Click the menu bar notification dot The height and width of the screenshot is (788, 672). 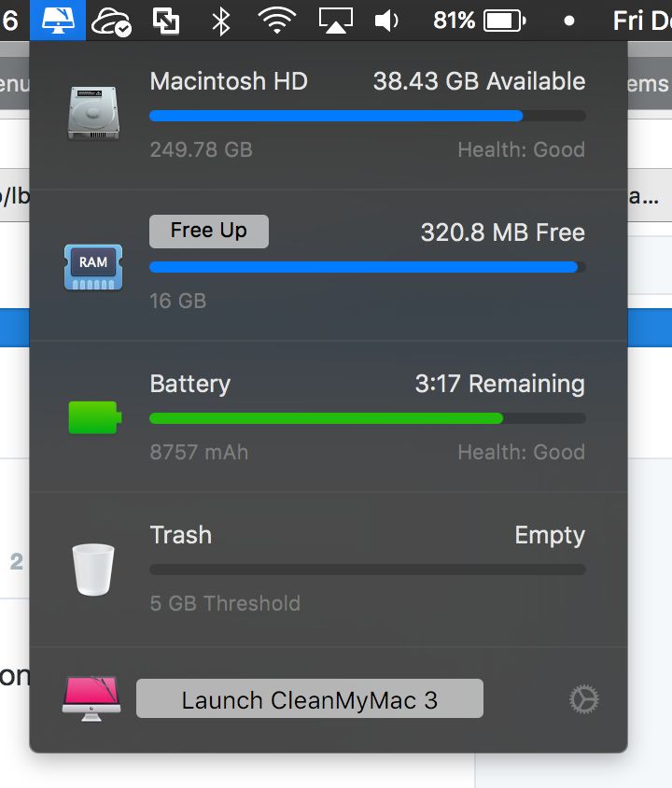(x=569, y=21)
